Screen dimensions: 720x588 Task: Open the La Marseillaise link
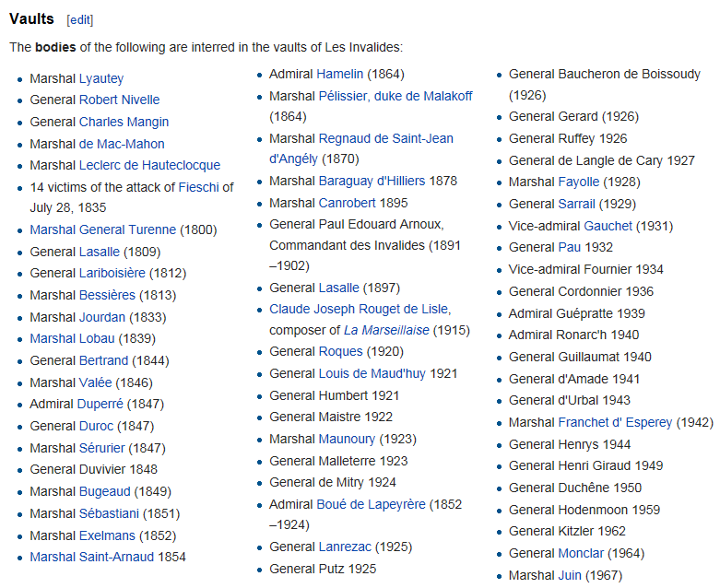(386, 330)
